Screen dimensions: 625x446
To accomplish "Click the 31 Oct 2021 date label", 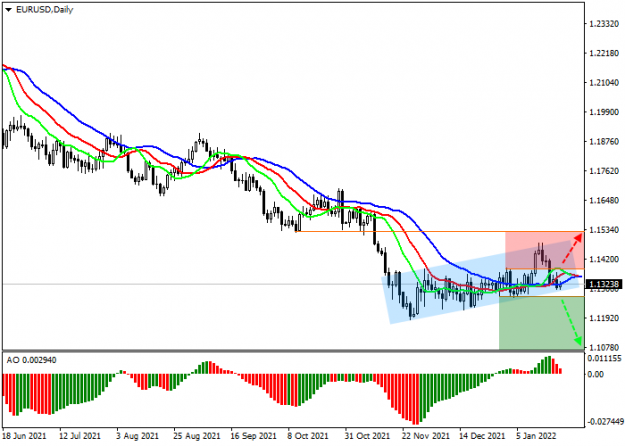I will 367,436.
